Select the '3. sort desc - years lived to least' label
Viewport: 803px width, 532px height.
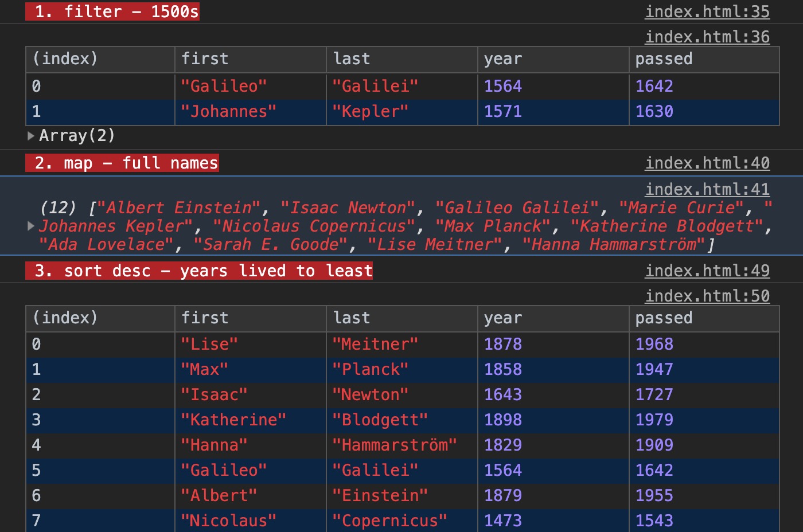point(199,271)
